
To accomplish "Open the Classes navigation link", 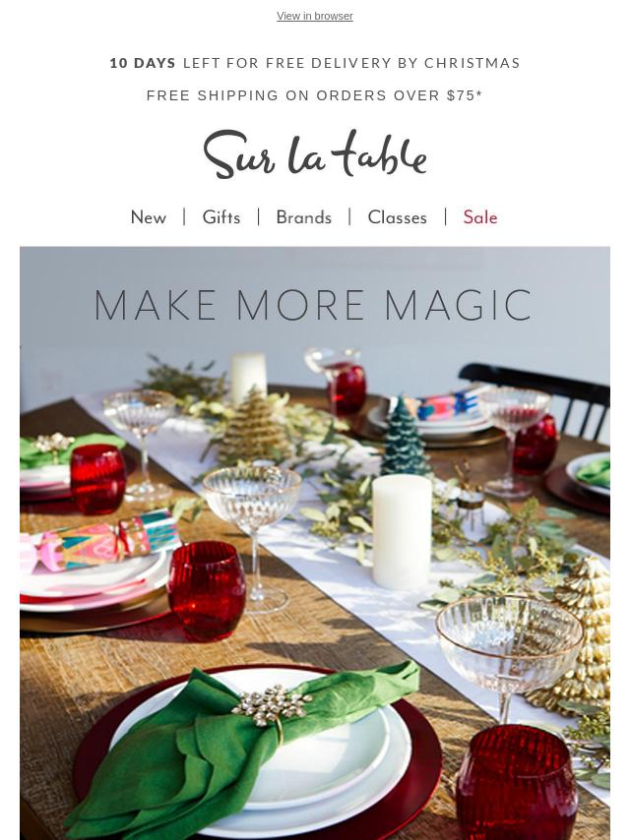I will [398, 217].
